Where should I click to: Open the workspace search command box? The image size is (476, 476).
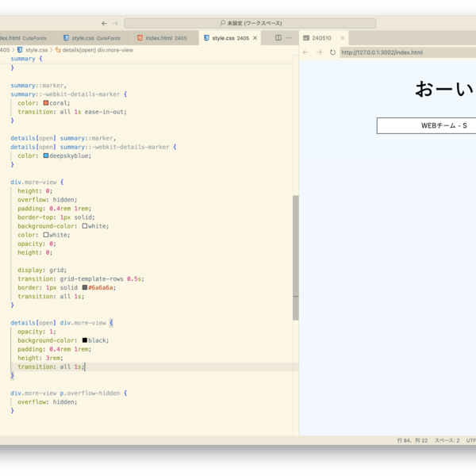click(x=250, y=23)
